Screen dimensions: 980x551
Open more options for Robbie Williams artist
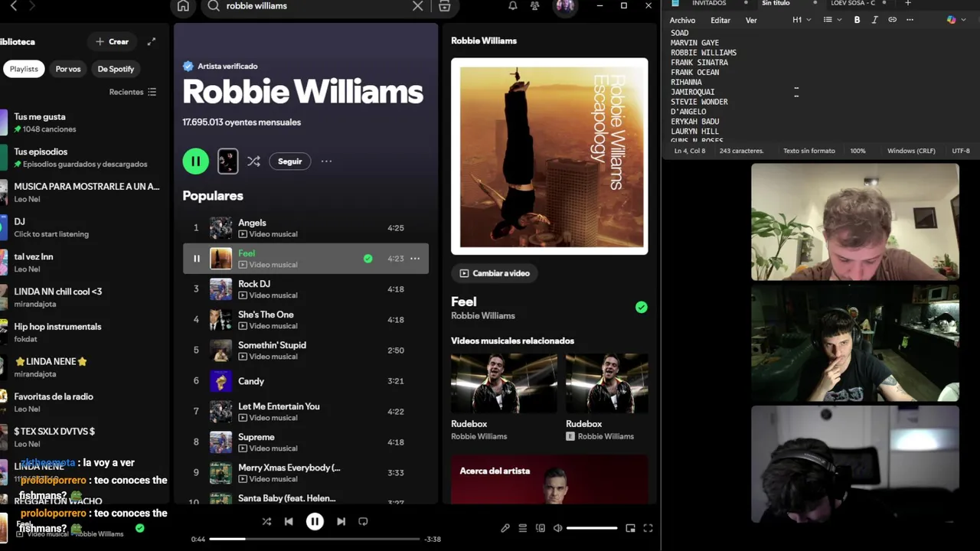click(326, 161)
